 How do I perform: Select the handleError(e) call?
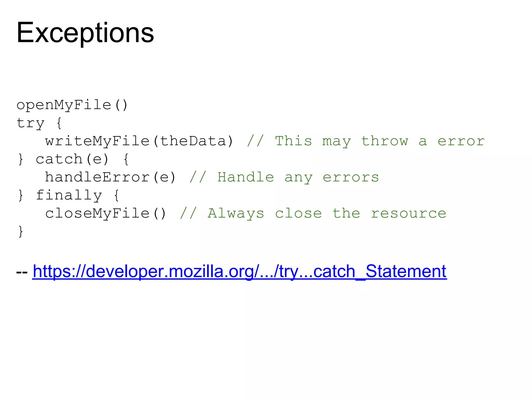tap(111, 177)
